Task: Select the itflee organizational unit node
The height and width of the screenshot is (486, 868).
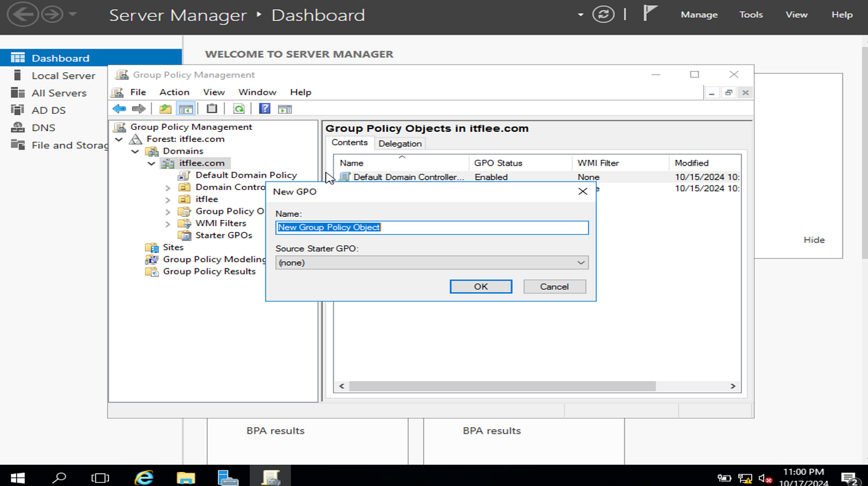Action: point(206,199)
